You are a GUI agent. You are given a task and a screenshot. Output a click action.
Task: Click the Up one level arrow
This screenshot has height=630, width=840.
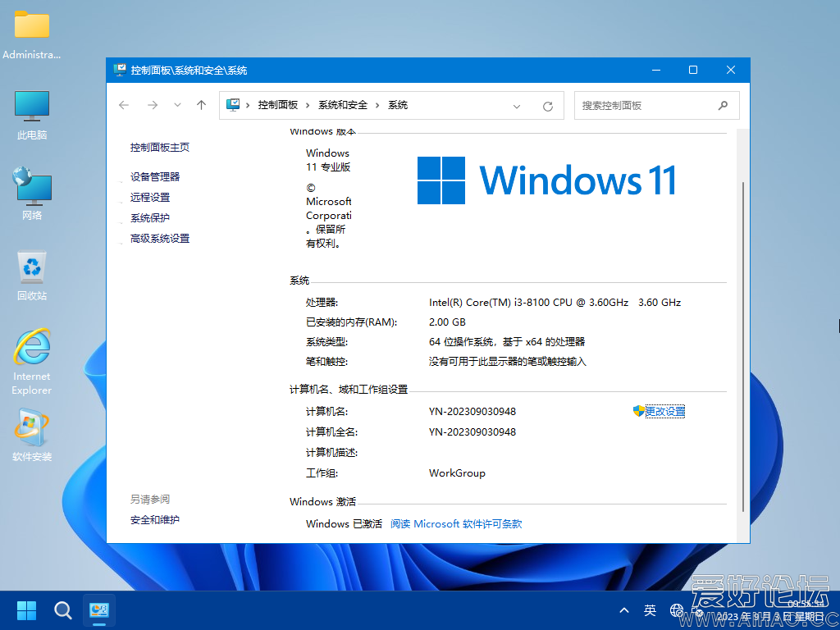click(201, 105)
